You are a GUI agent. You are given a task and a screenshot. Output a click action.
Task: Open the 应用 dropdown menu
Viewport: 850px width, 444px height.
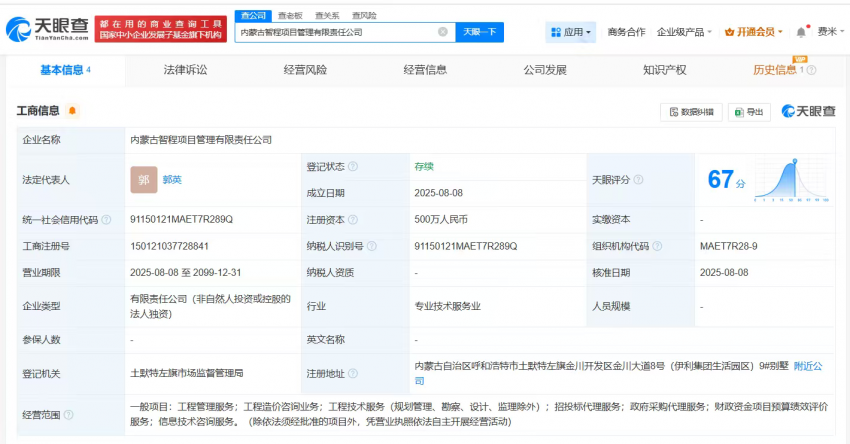(x=571, y=32)
